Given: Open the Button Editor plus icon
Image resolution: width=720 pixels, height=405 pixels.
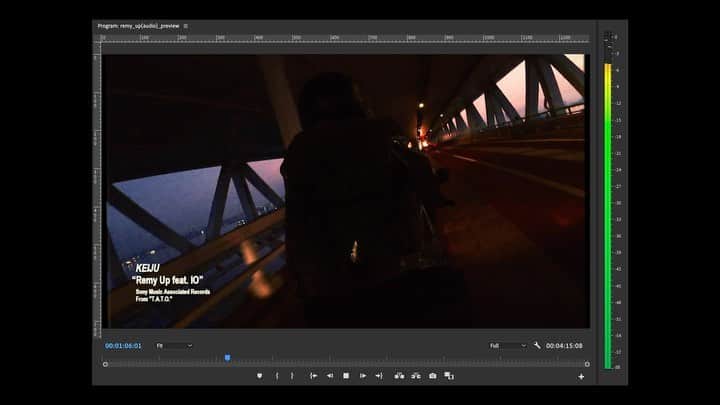Looking at the screenshot, I should click(x=581, y=377).
